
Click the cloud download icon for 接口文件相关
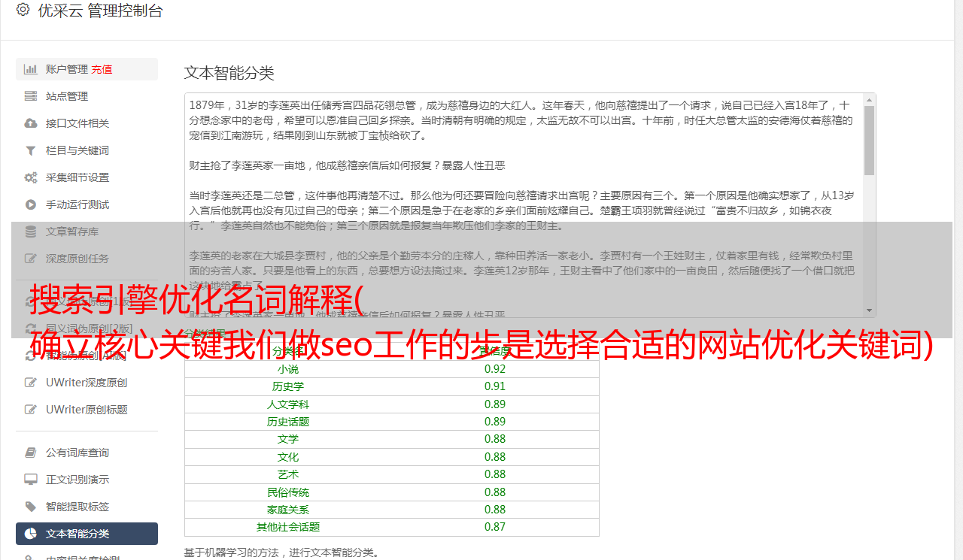tap(31, 123)
